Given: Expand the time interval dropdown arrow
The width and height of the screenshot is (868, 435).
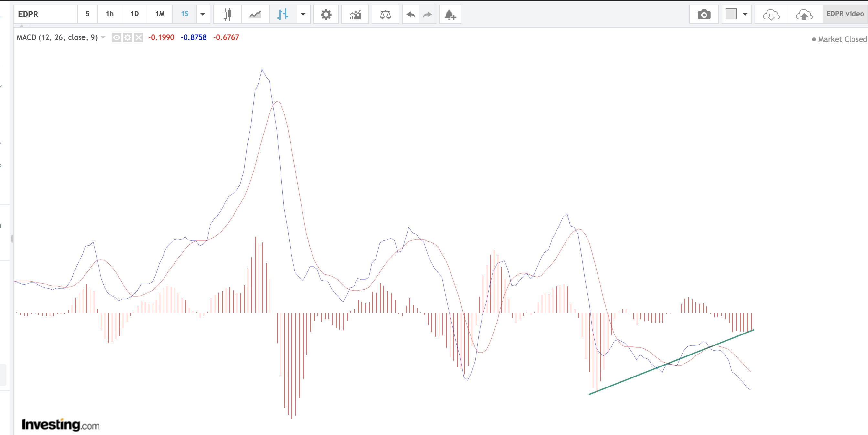Looking at the screenshot, I should click(x=203, y=14).
